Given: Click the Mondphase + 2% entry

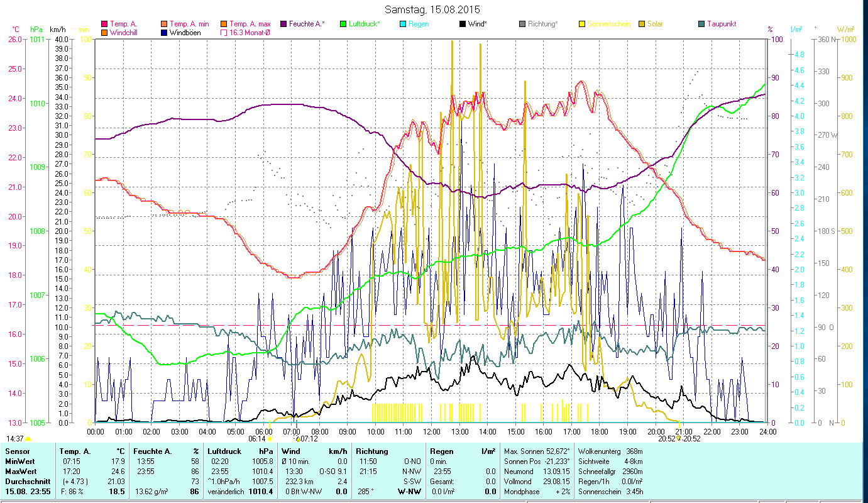Looking at the screenshot, I should point(537,492).
